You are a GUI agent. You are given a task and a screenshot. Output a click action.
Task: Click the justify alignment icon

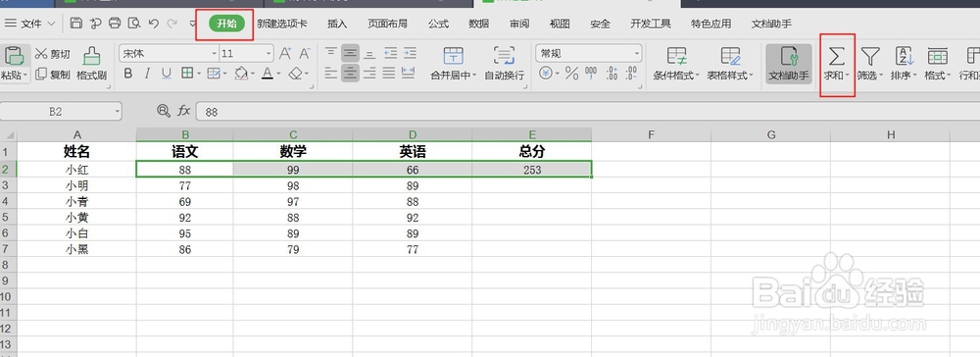pyautogui.click(x=389, y=74)
